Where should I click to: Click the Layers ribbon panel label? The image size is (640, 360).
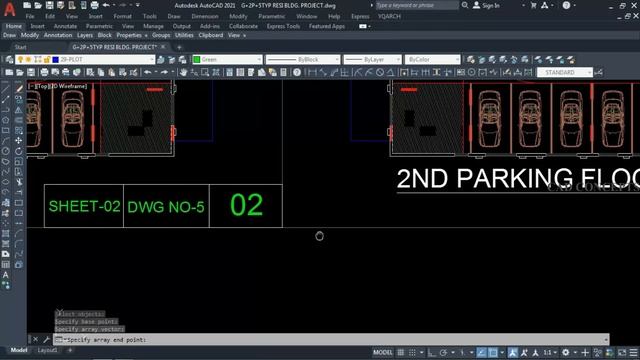(84, 36)
